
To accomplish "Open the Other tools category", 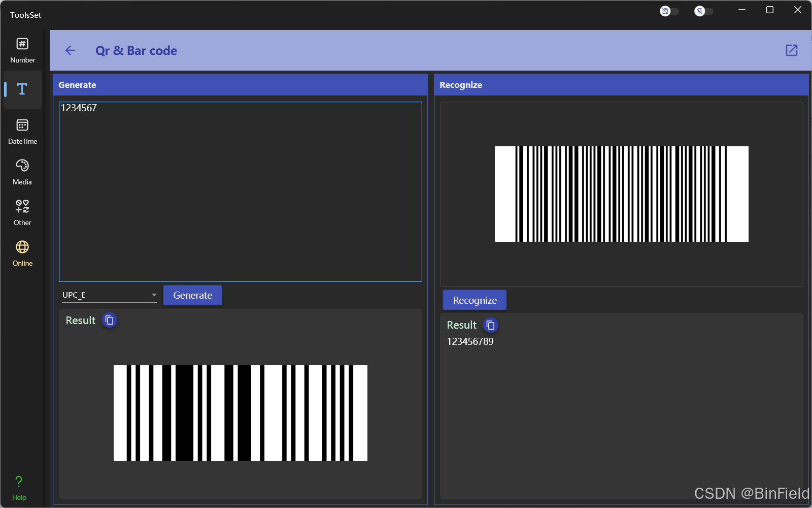I will click(22, 213).
